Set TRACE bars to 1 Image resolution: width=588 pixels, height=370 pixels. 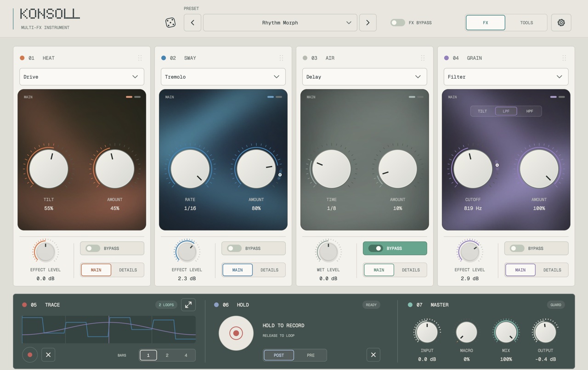pyautogui.click(x=148, y=355)
